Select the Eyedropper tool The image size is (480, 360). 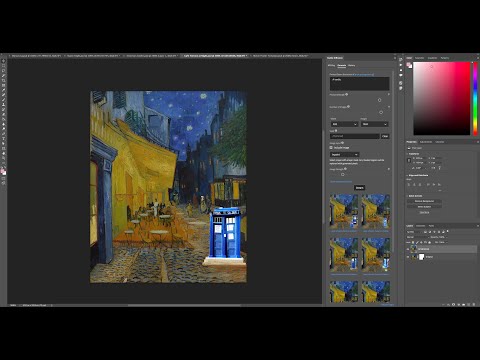(x=3, y=90)
